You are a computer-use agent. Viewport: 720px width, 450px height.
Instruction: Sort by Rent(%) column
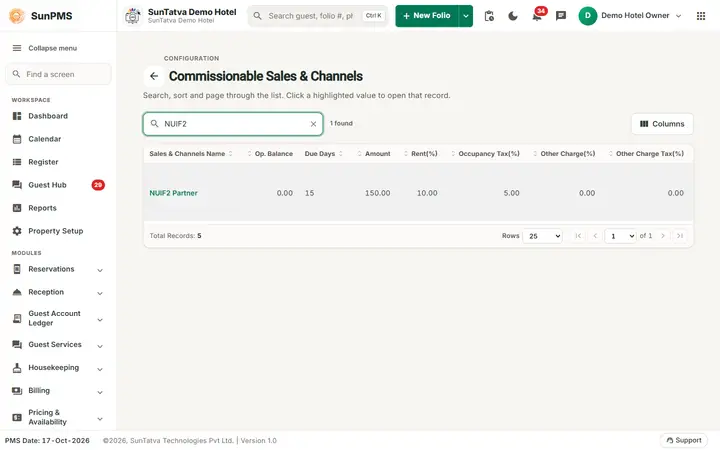421,154
